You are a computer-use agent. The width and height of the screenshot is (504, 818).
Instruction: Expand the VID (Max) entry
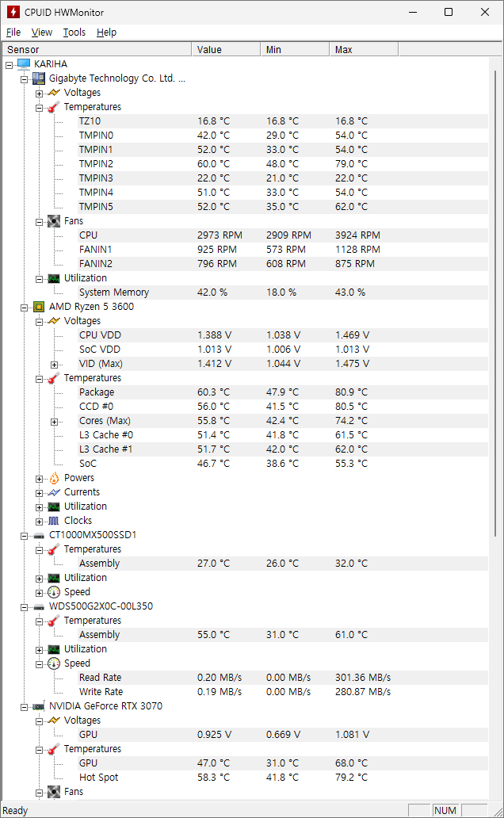click(54, 365)
